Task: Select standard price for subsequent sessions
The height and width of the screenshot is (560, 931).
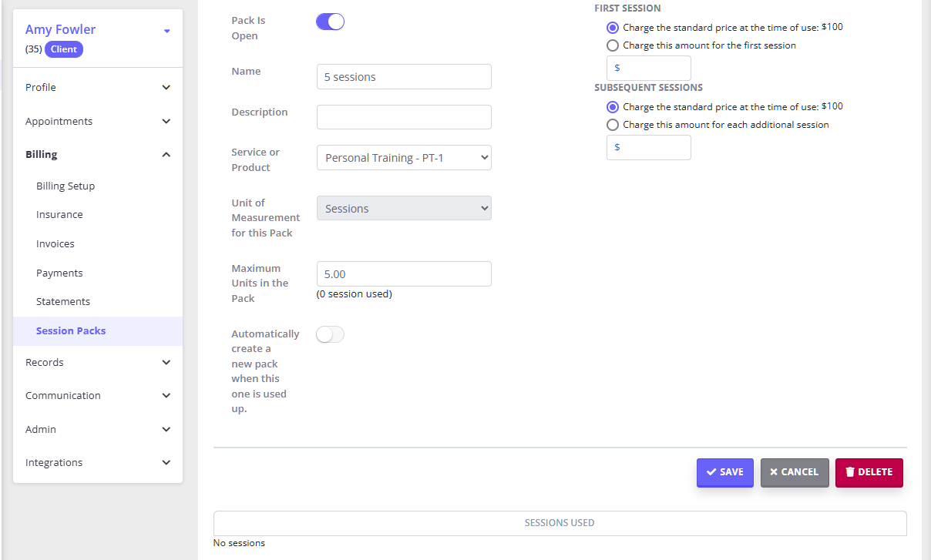Action: point(613,107)
